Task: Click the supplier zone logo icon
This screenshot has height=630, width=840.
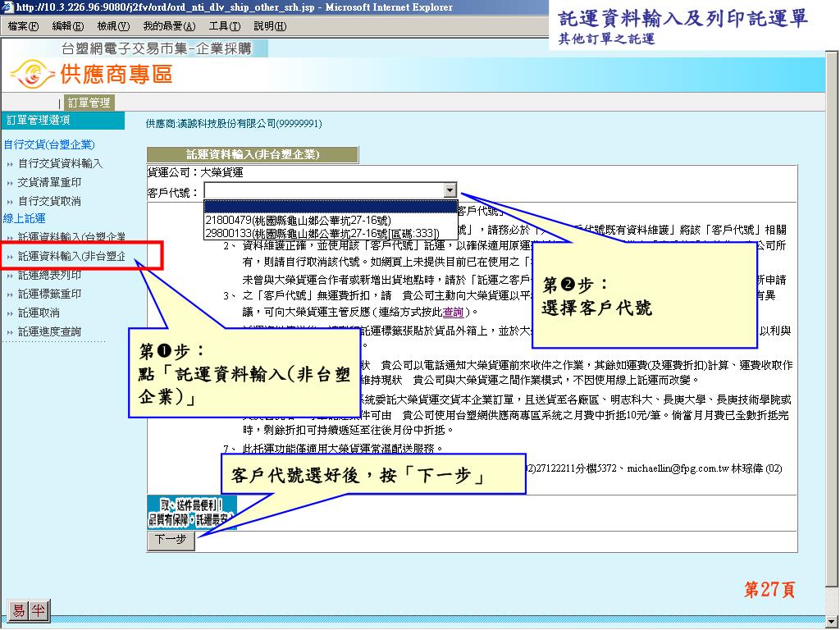Action: pos(32,75)
